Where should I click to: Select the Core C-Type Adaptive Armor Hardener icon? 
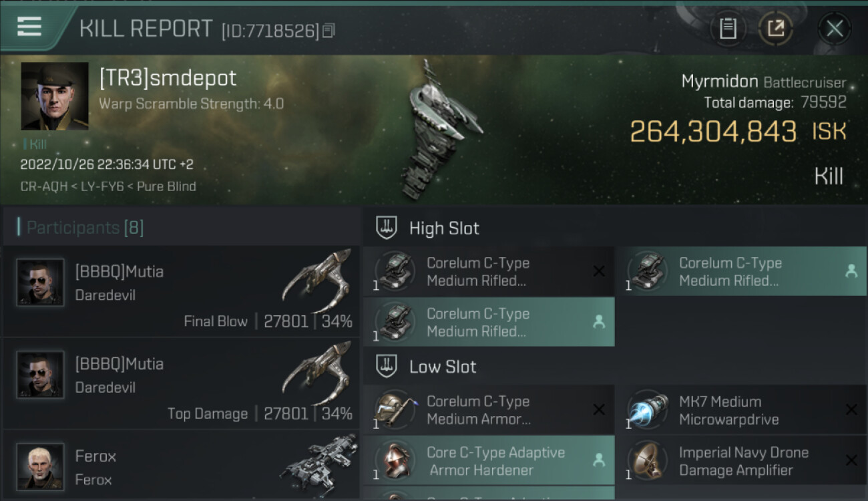click(x=395, y=460)
